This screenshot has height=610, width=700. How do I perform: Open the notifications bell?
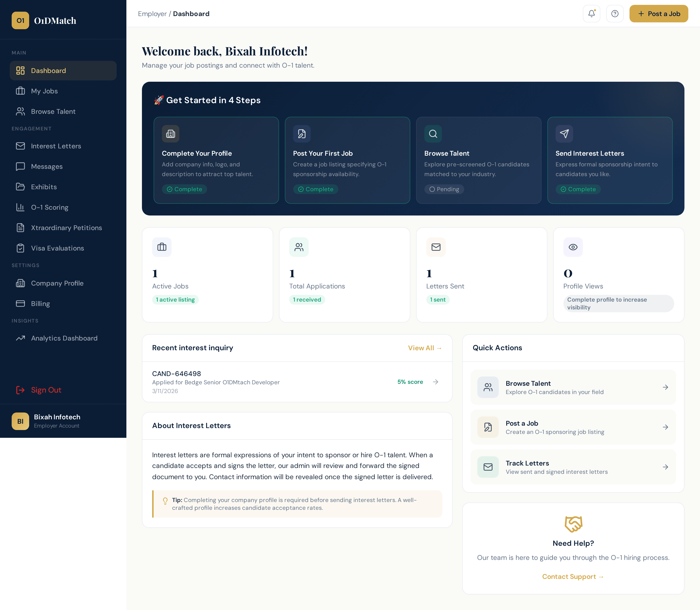pos(592,14)
